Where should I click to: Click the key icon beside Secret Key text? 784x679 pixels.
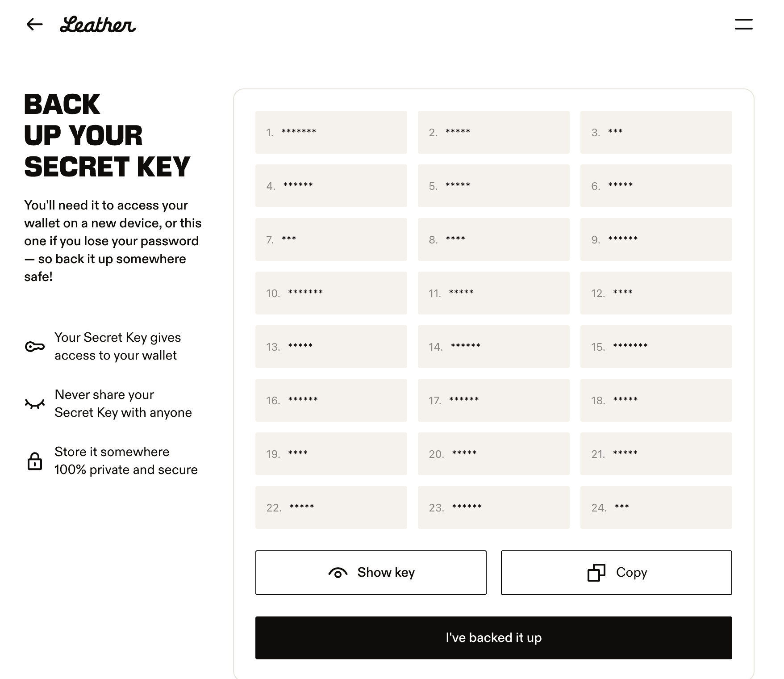coord(35,347)
